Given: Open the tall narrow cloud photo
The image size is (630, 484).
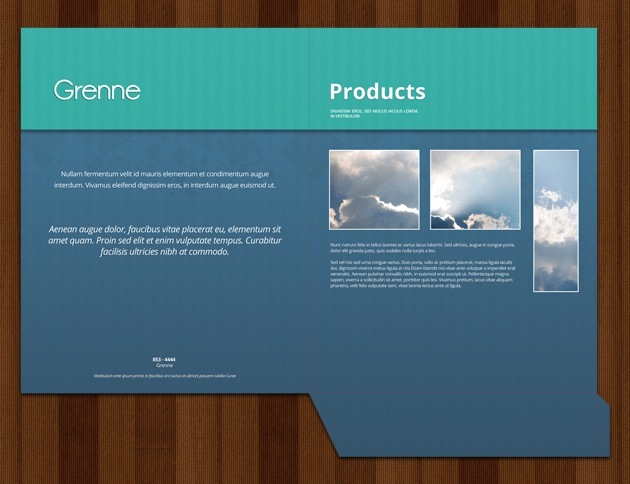Looking at the screenshot, I should [556, 220].
